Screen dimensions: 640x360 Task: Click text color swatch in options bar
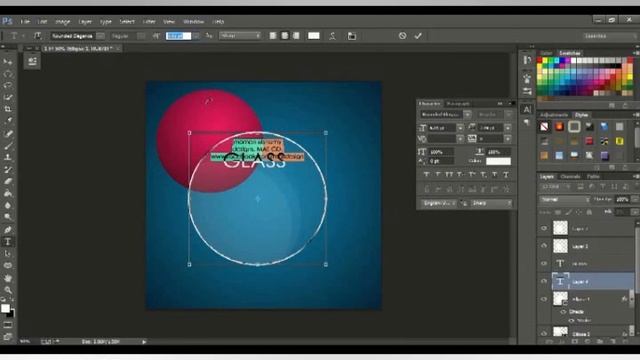[x=313, y=36]
